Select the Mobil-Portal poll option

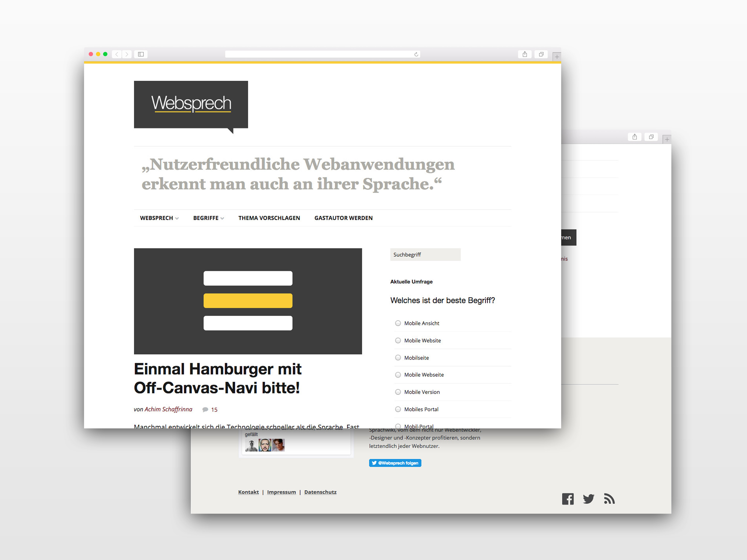point(398,426)
